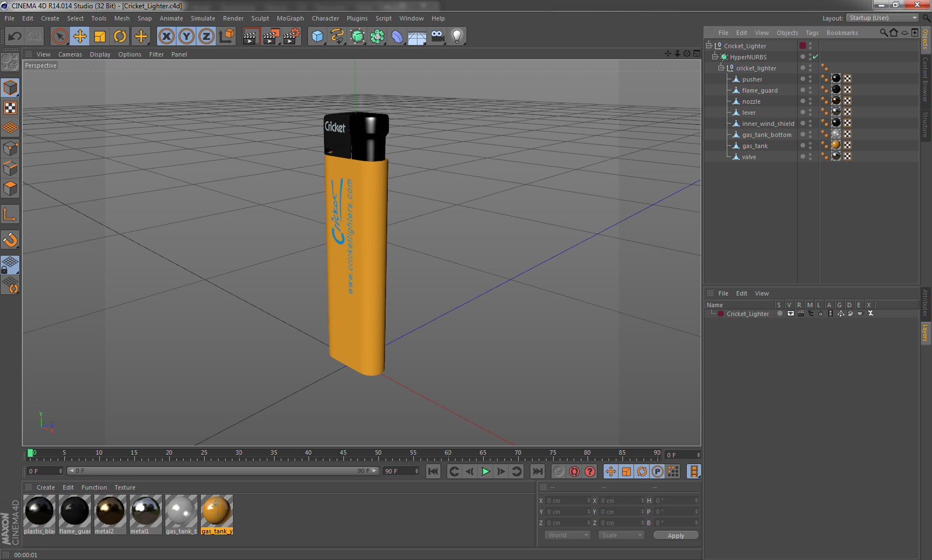The width and height of the screenshot is (932, 560).
Task: Click the Undo arrow in top toolbar
Action: pyautogui.click(x=15, y=37)
